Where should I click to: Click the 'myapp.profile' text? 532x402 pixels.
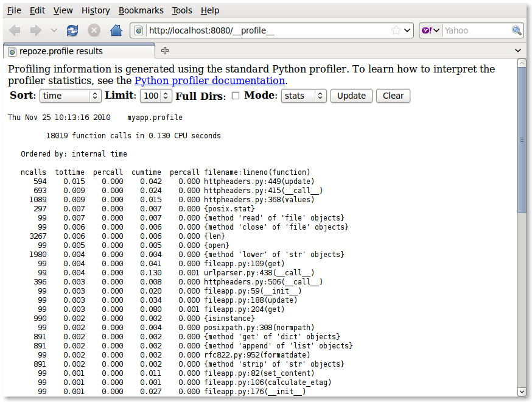(x=155, y=118)
